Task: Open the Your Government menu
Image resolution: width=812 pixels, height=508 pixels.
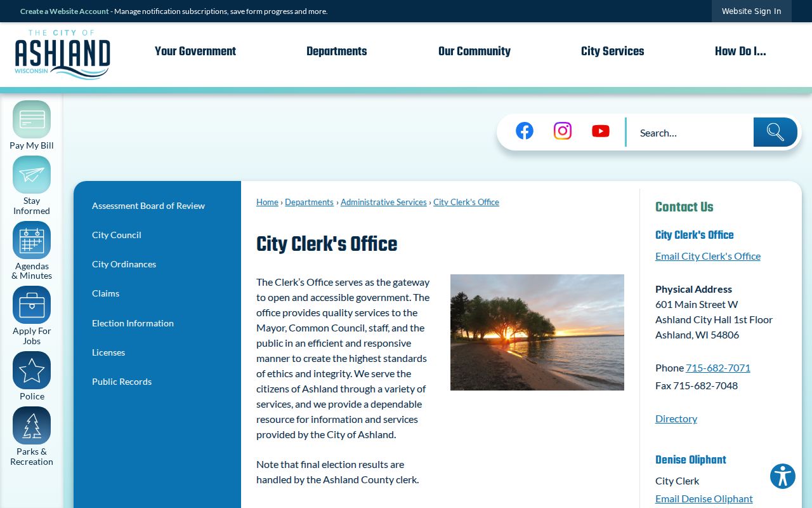Action: [x=195, y=51]
